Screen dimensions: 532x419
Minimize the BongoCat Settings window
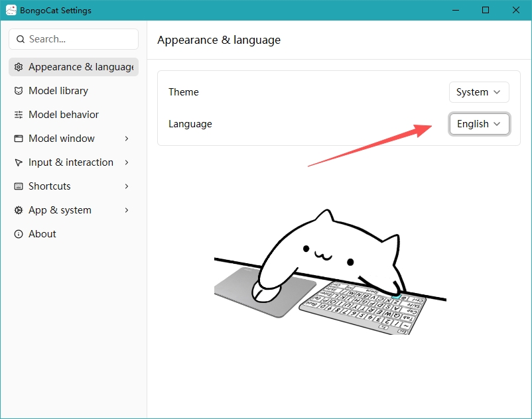[x=456, y=10]
